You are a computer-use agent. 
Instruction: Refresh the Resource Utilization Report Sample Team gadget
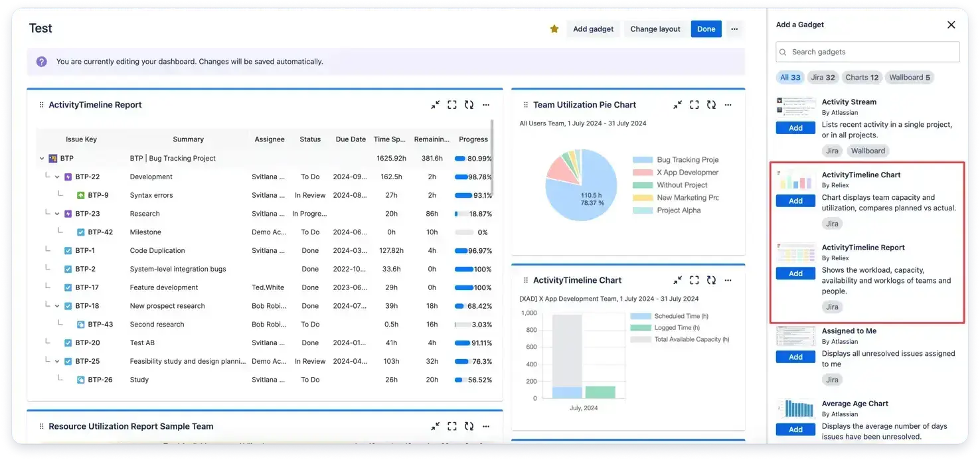pos(469,426)
